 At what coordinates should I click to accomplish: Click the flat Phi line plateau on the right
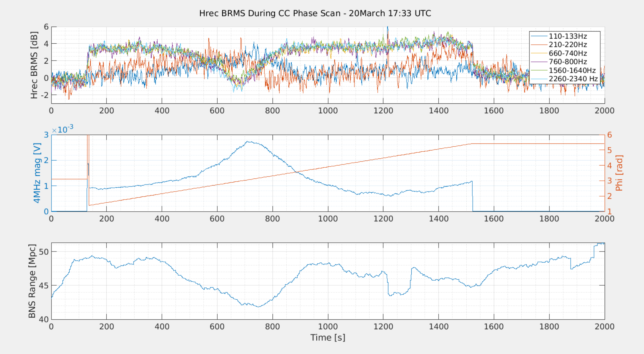(x=538, y=144)
